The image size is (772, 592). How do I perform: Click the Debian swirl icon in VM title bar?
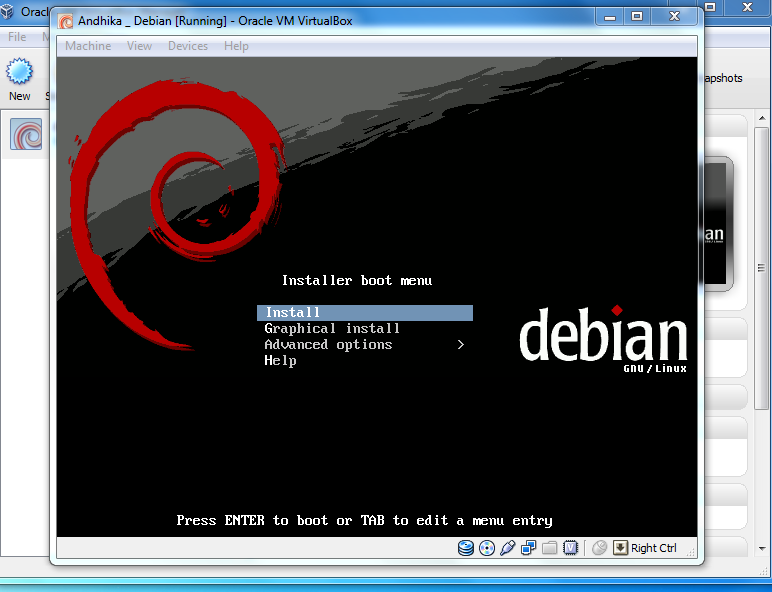pyautogui.click(x=65, y=21)
